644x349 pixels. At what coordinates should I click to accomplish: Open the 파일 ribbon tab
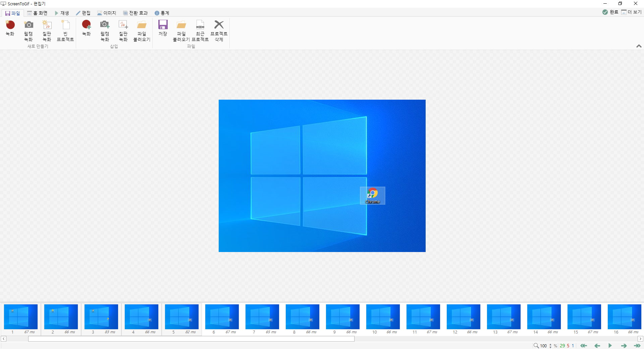pos(12,13)
